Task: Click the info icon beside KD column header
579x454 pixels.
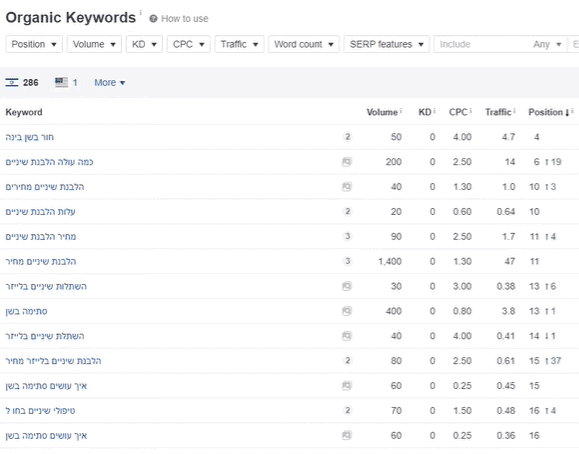Action: (434, 110)
